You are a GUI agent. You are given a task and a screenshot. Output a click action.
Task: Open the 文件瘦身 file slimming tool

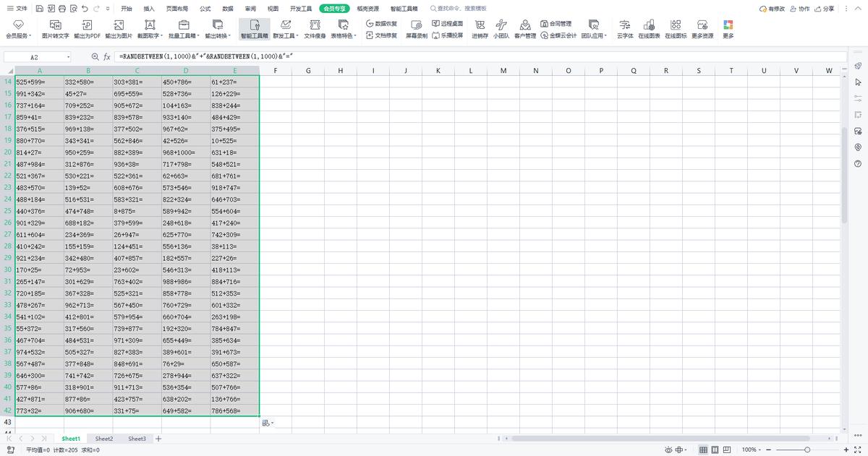click(x=315, y=29)
